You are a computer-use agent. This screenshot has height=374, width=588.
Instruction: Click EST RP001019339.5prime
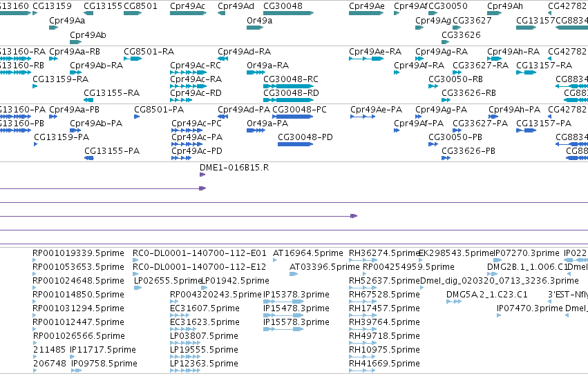pos(35,260)
